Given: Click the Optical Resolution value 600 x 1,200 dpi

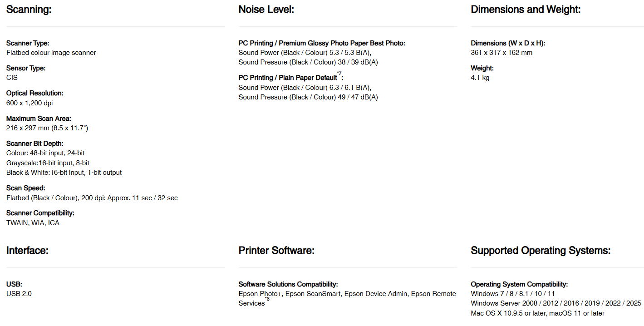Looking at the screenshot, I should click(29, 103).
